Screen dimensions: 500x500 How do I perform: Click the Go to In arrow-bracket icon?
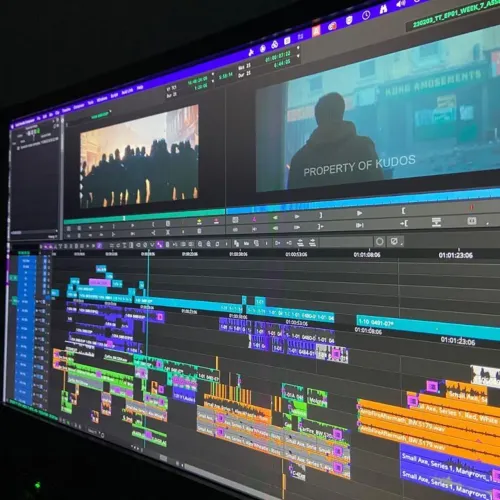point(404,223)
